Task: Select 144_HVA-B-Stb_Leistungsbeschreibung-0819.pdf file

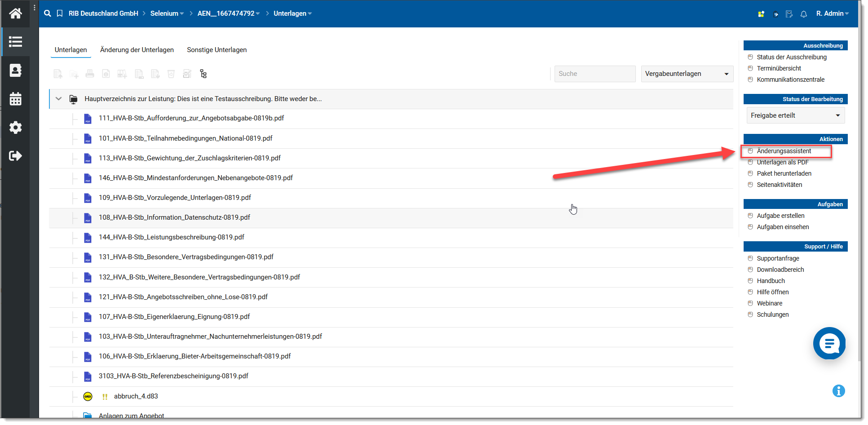Action: click(172, 237)
